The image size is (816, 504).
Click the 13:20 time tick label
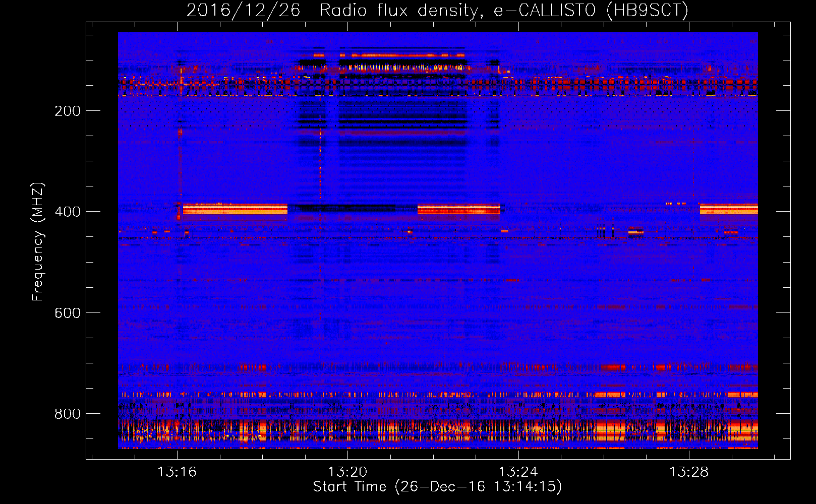(x=347, y=472)
